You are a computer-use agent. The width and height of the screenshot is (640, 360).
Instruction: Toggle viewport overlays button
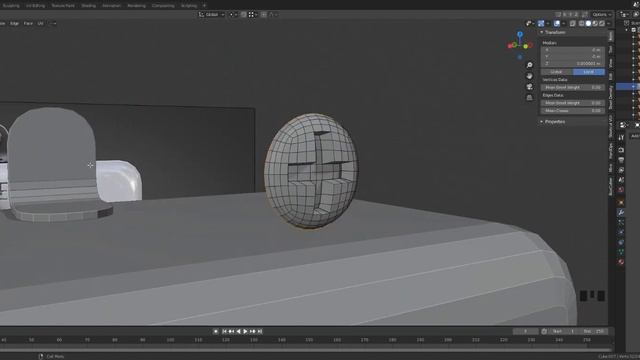tap(556, 23)
